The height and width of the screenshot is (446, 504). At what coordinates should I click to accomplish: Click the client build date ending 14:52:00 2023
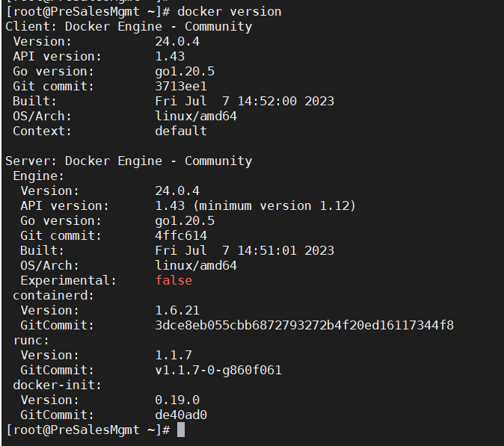tap(245, 101)
